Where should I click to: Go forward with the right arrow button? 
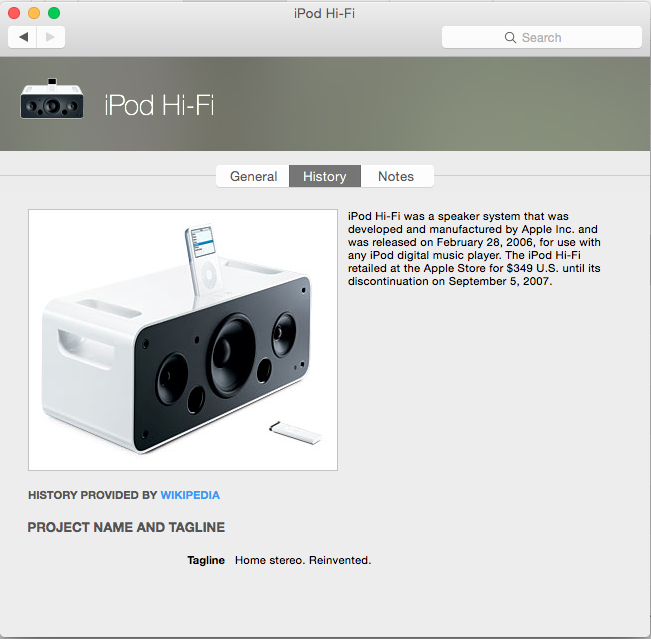click(x=51, y=37)
